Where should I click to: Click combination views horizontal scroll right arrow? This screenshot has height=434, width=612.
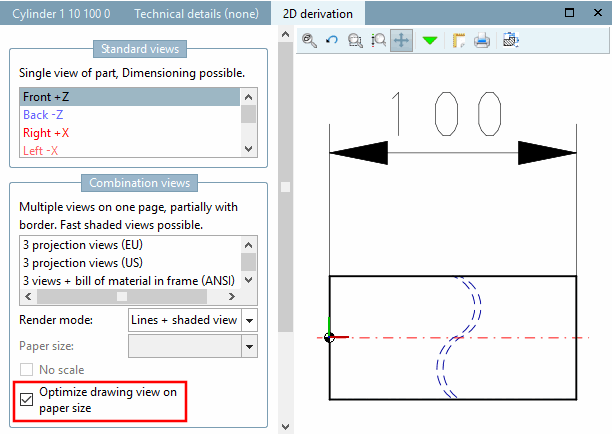coord(231,297)
